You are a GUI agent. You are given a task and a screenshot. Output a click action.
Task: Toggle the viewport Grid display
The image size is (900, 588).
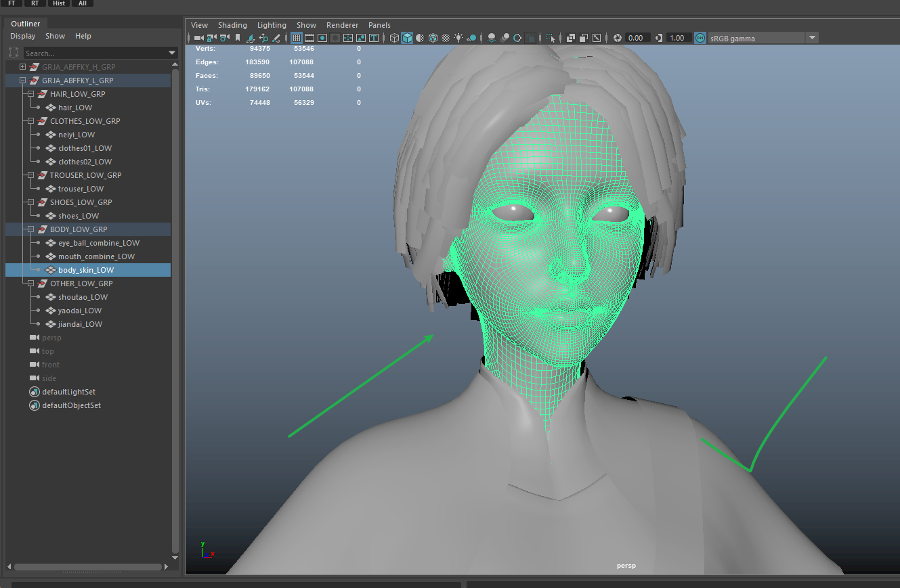click(297, 38)
